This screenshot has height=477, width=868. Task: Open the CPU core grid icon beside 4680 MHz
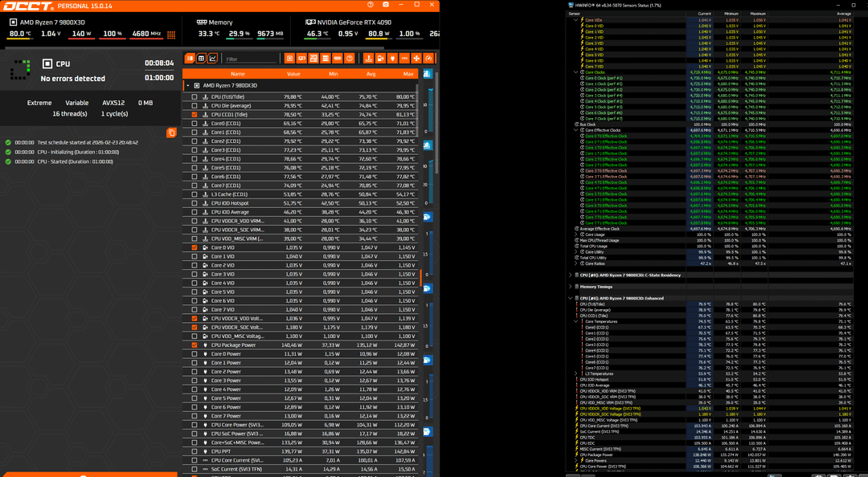(171, 35)
